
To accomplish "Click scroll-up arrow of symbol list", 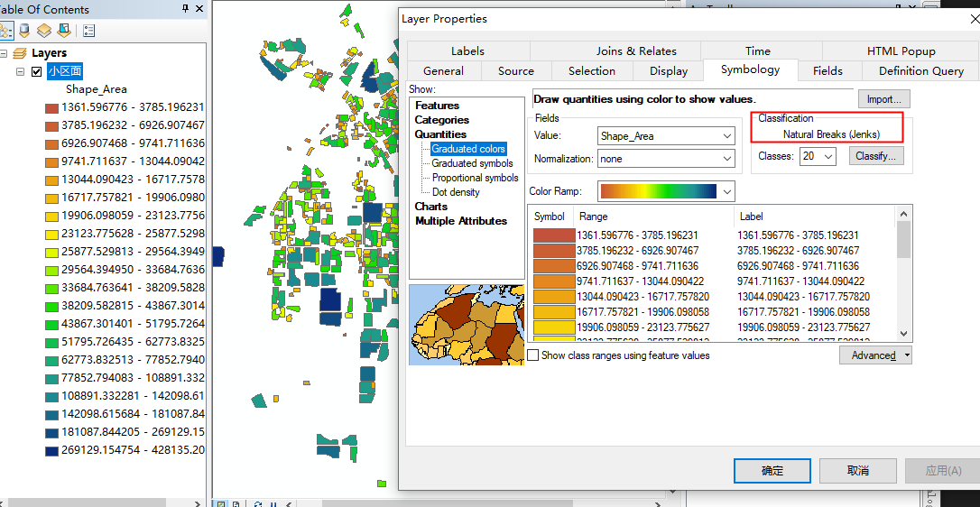I will pyautogui.click(x=904, y=213).
